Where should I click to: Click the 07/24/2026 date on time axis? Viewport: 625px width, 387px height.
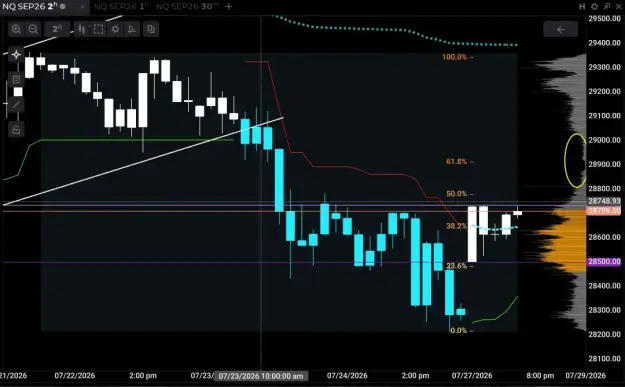[x=347, y=375]
